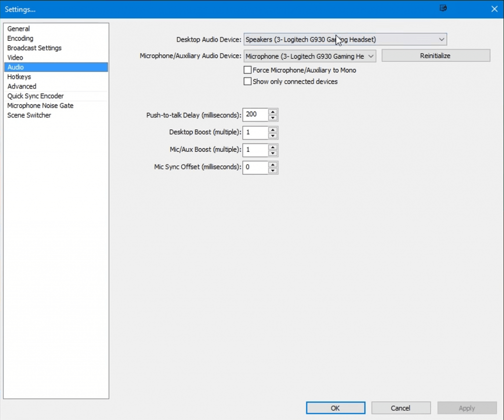Cancel the settings dialog
504x420 pixels.
point(401,408)
